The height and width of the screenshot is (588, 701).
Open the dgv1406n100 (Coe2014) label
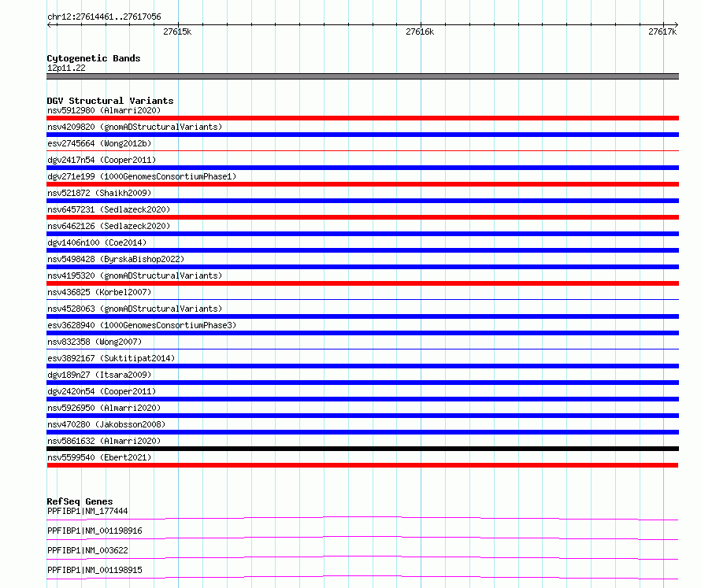pyautogui.click(x=97, y=242)
